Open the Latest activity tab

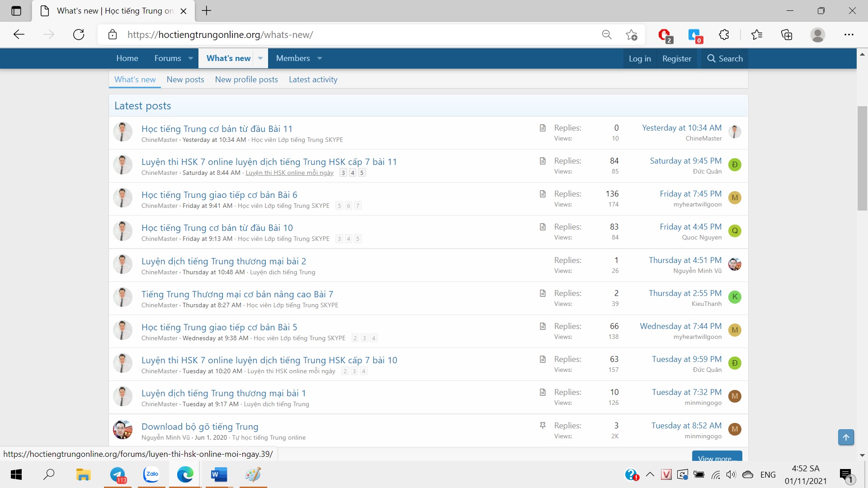313,80
